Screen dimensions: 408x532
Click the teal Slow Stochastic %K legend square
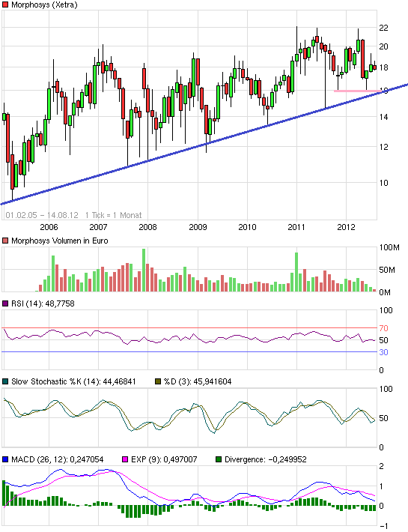click(x=5, y=381)
